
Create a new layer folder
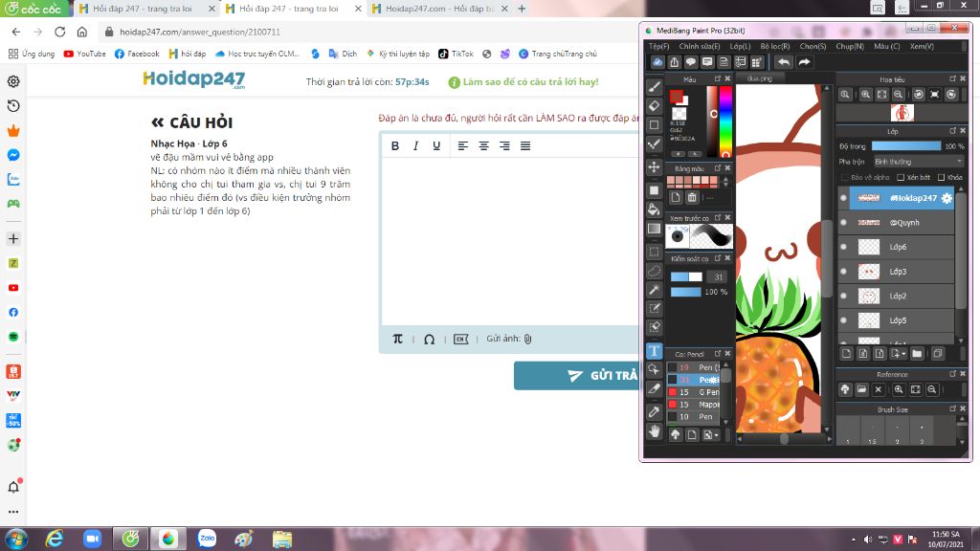coord(917,354)
